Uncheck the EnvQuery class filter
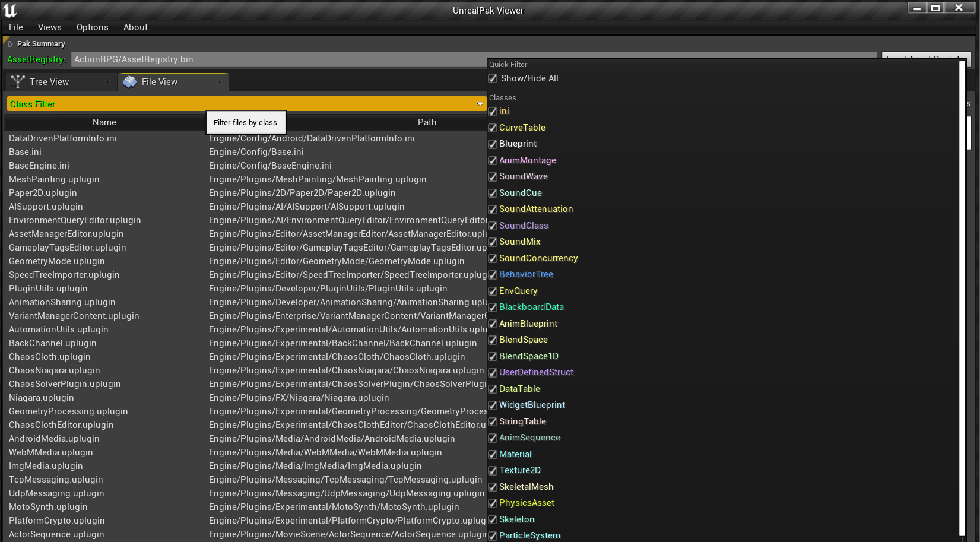The image size is (980, 542). pyautogui.click(x=493, y=291)
